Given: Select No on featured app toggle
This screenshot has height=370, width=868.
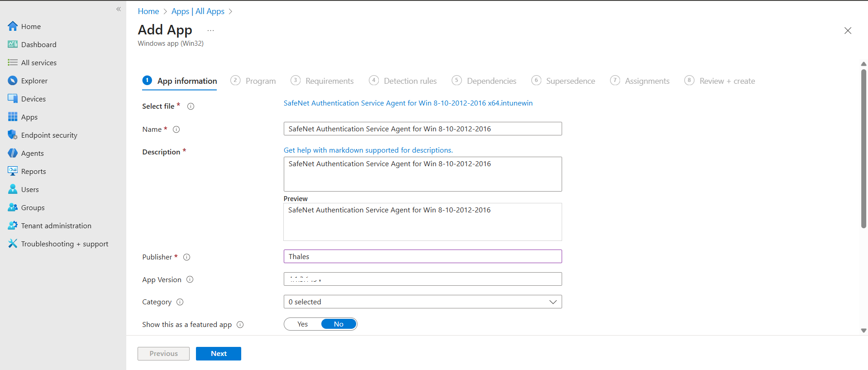Looking at the screenshot, I should (339, 324).
